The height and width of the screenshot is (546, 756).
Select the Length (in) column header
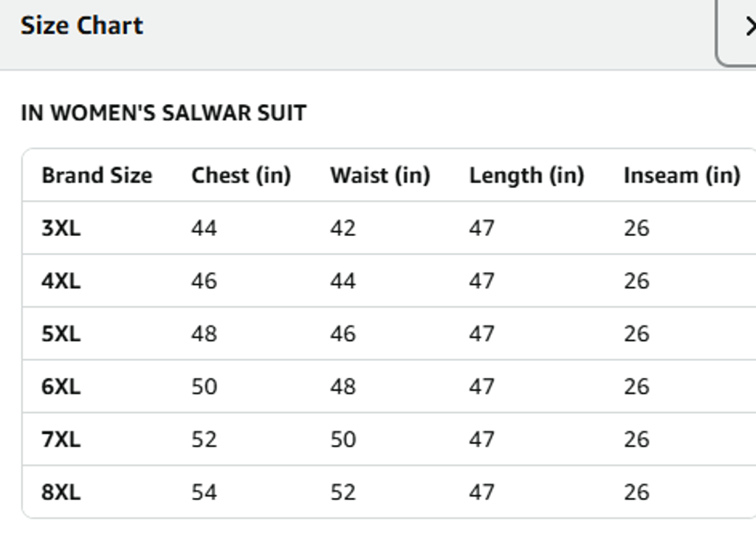tap(526, 176)
